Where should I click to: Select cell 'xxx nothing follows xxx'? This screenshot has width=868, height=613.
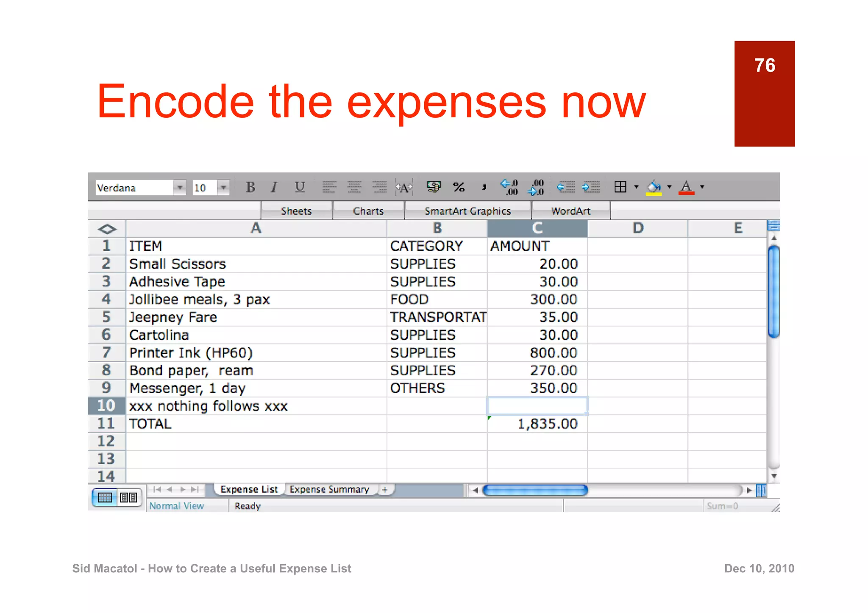tap(256, 406)
